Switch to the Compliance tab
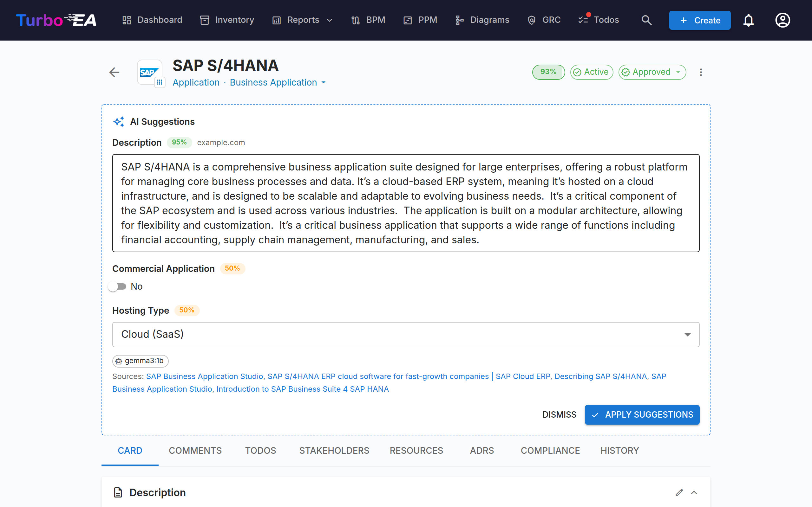 (x=550, y=450)
